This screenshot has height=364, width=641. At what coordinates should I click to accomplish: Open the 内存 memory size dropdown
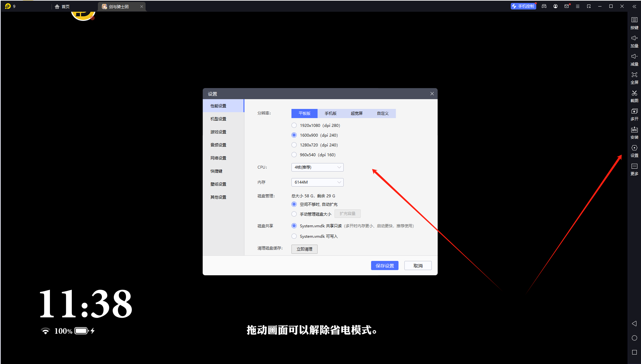coord(317,182)
